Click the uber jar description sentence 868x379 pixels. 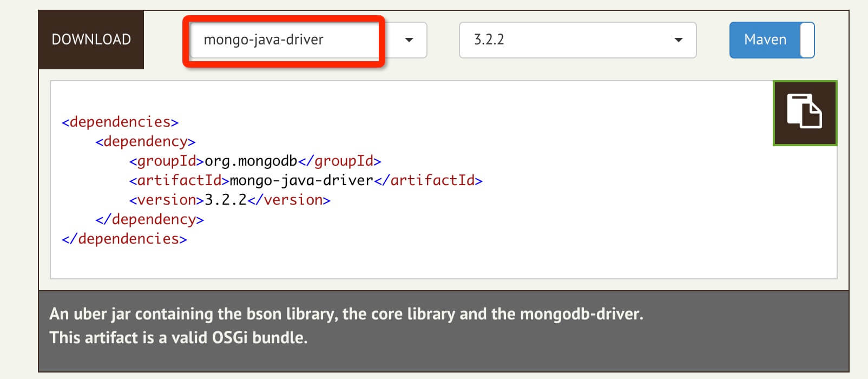pyautogui.click(x=346, y=314)
